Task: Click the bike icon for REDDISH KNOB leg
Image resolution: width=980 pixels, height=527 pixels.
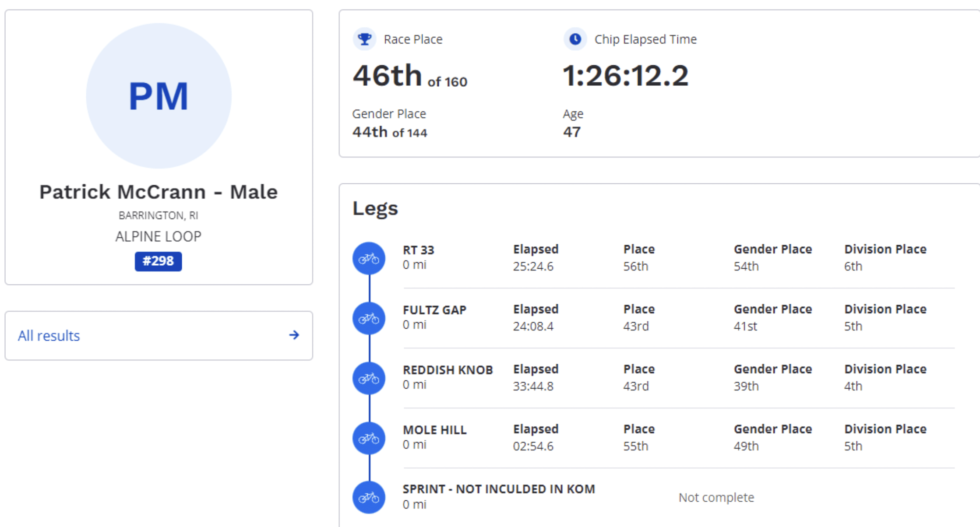Action: coord(369,379)
